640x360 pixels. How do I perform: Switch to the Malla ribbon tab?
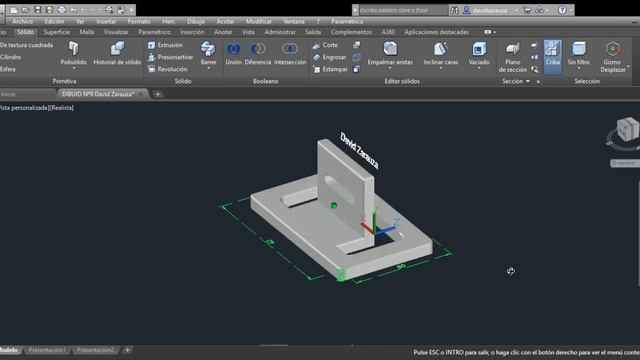[x=87, y=32]
